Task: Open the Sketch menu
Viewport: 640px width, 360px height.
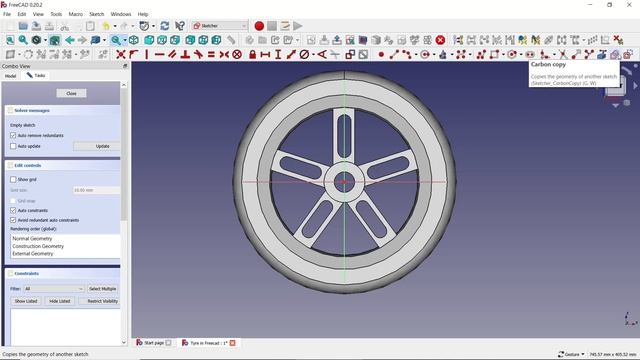Action: click(97, 14)
